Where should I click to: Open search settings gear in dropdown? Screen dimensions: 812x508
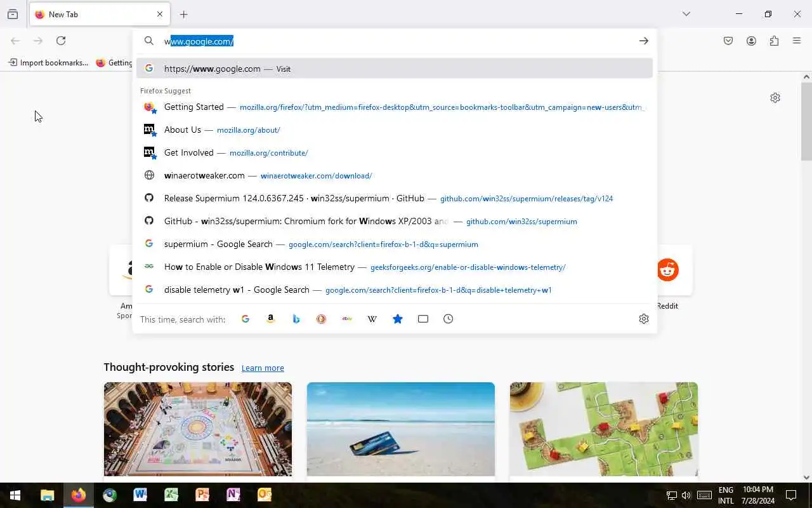coord(644,319)
